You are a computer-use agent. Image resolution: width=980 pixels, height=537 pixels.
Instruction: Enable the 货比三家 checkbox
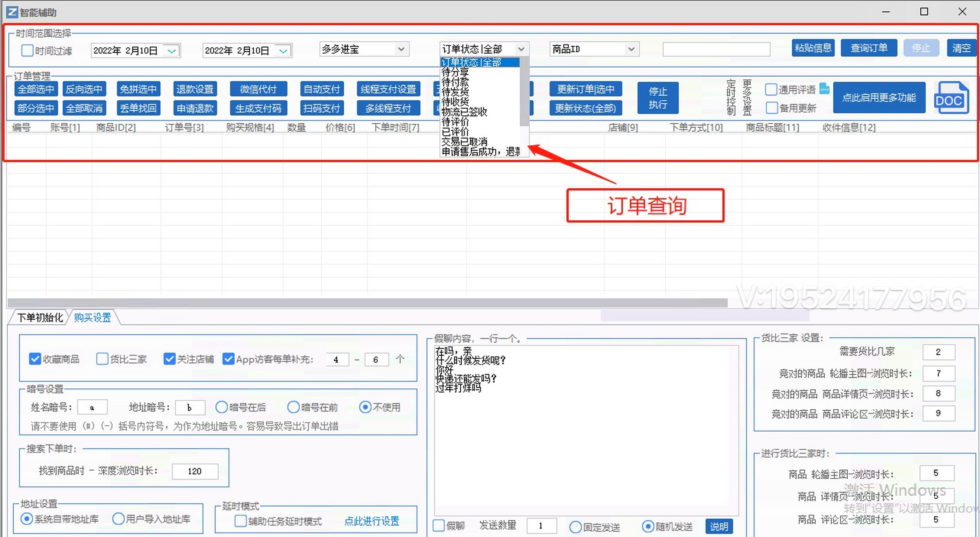point(102,359)
